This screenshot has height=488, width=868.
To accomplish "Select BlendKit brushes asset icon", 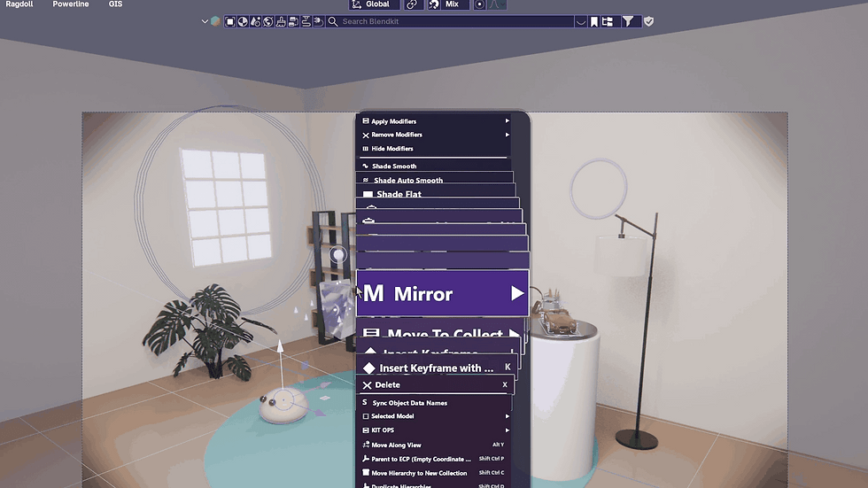I will tap(281, 21).
